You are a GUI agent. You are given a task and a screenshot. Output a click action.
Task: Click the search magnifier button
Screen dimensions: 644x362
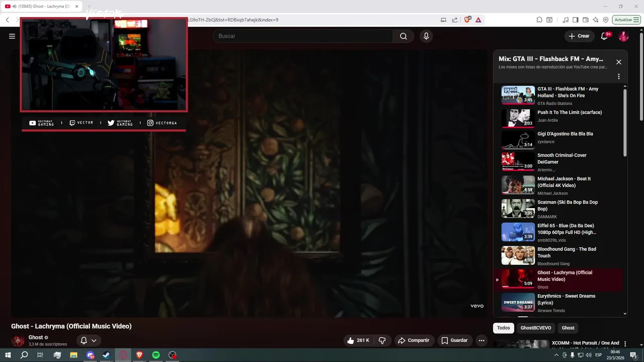404,36
